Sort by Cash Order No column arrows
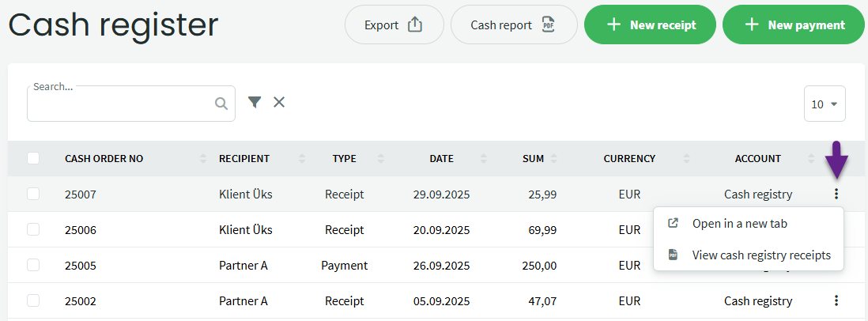Screen dimensions: 868x321 click(203, 159)
